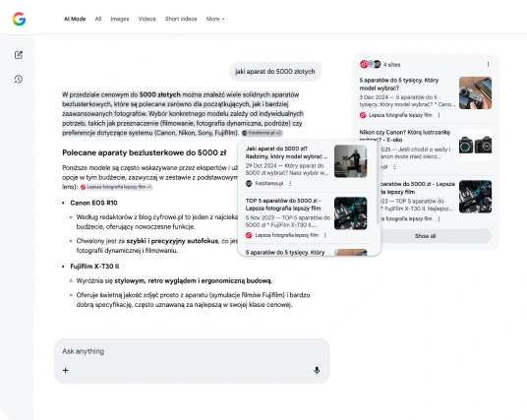
Task: Click the Fujifilm X-T30 II bullet text
Action: pyautogui.click(x=94, y=267)
